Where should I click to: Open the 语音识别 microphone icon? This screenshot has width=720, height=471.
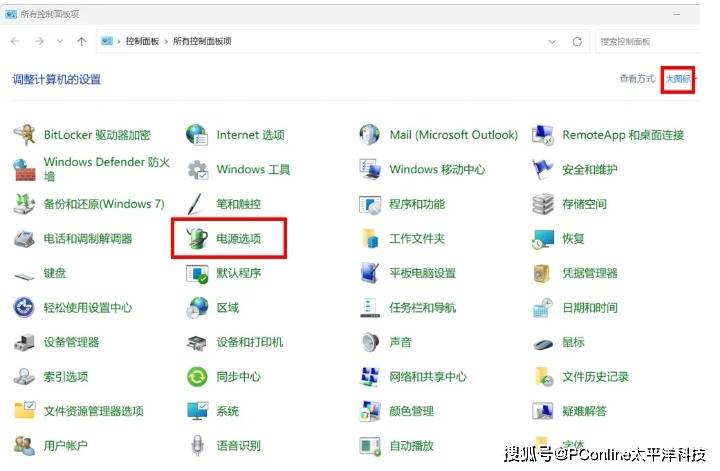click(x=197, y=445)
